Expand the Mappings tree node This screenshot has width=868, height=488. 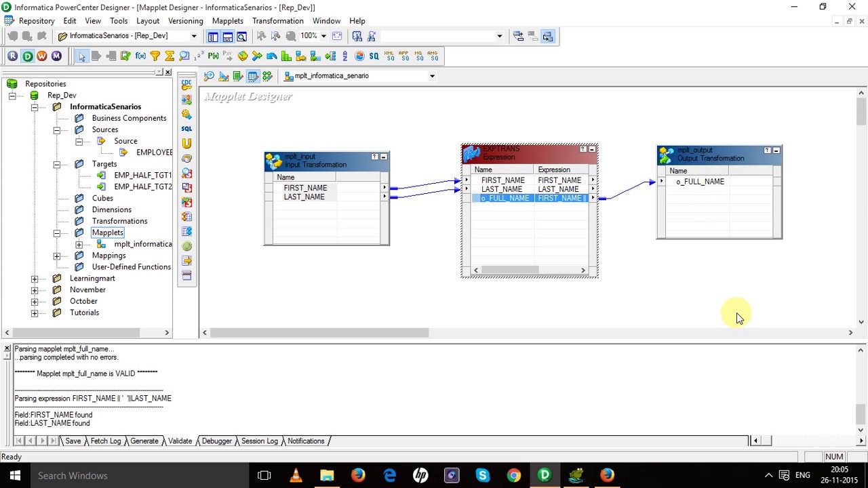point(57,256)
